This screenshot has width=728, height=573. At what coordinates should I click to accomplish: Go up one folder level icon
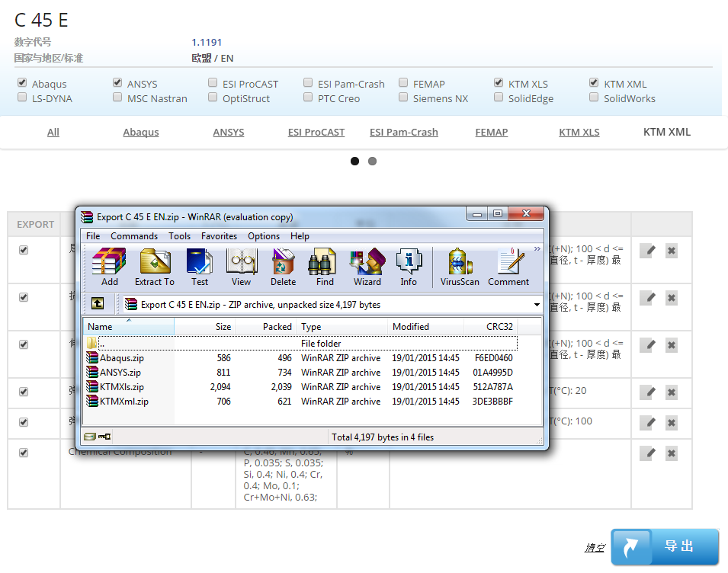98,304
